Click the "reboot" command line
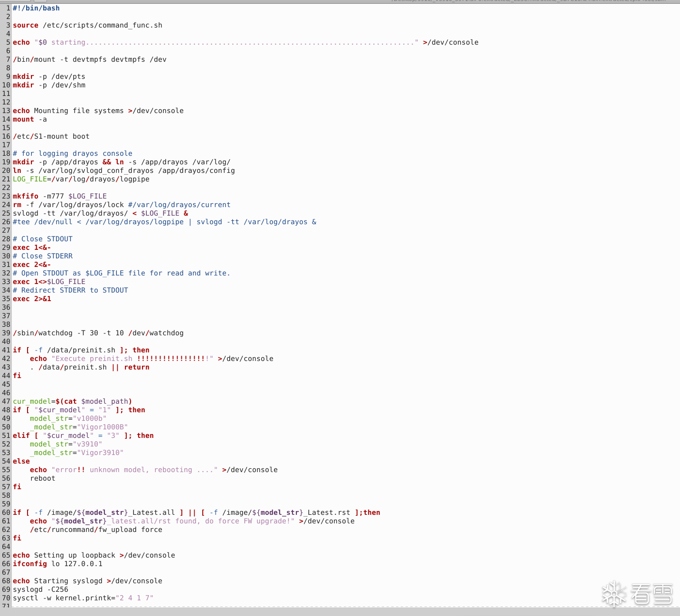Image resolution: width=680 pixels, height=616 pixels. [43, 478]
